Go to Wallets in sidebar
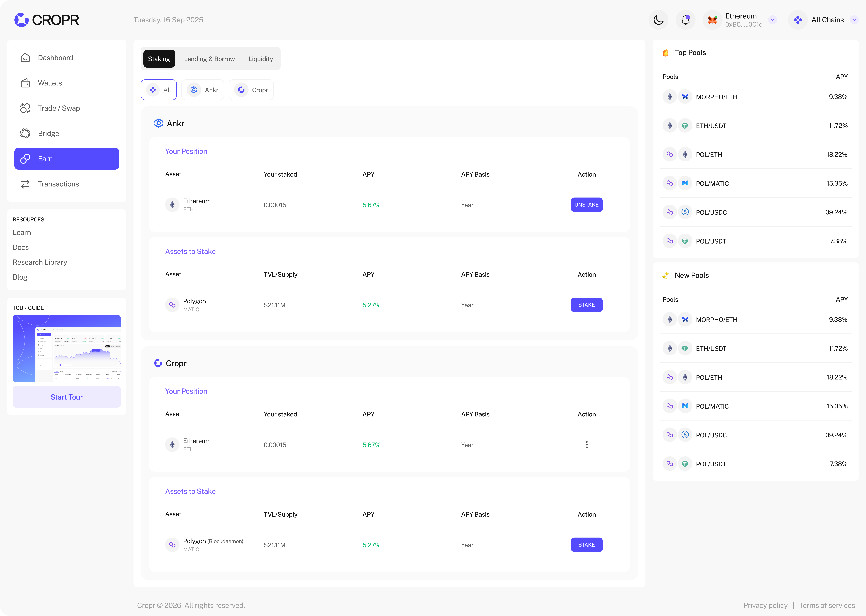Viewport: 866px width, 616px height. (67, 83)
